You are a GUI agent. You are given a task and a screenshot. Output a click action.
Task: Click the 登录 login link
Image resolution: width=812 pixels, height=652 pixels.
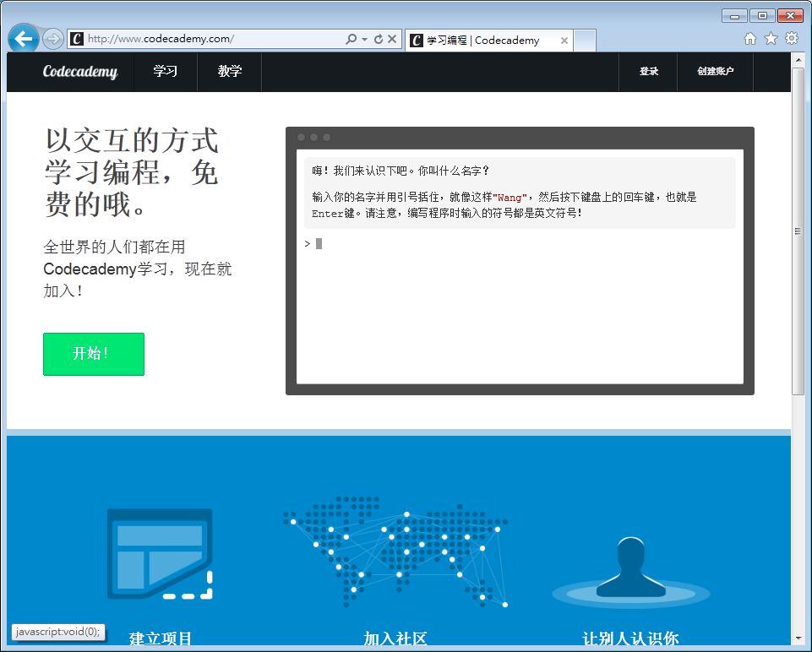[x=648, y=72]
